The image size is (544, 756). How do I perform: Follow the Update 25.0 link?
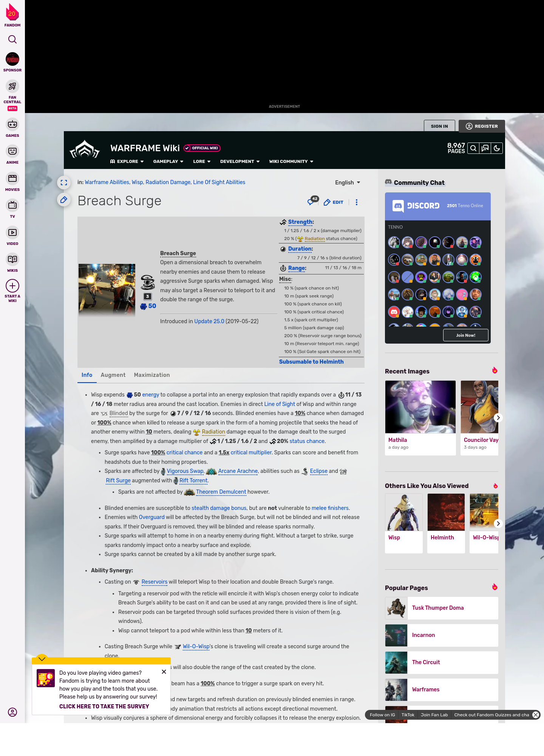coord(209,321)
